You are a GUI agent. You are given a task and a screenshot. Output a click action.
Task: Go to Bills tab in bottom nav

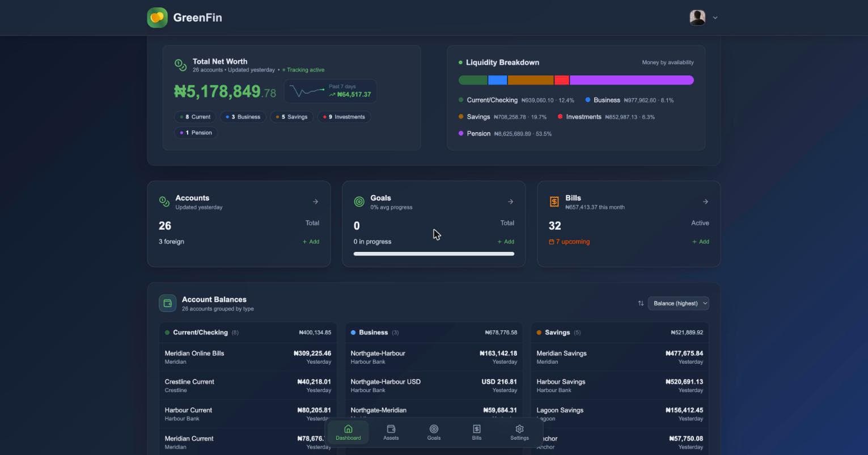coord(476,432)
